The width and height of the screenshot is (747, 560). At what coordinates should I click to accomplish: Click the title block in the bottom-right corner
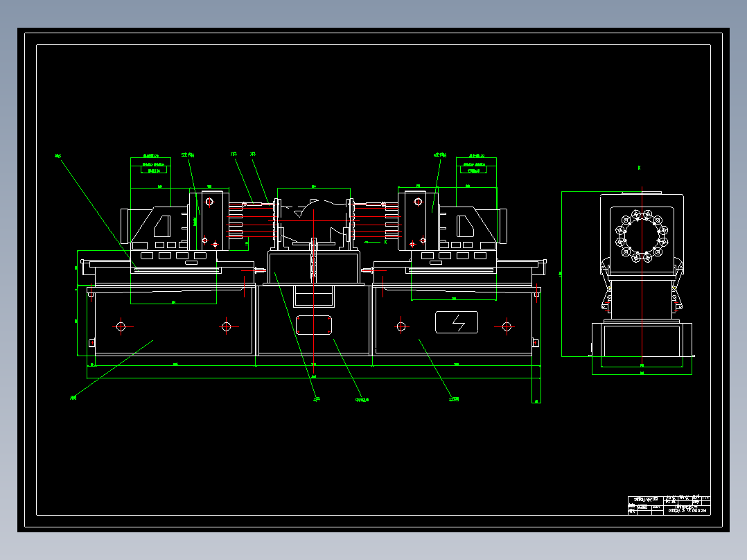(x=669, y=505)
